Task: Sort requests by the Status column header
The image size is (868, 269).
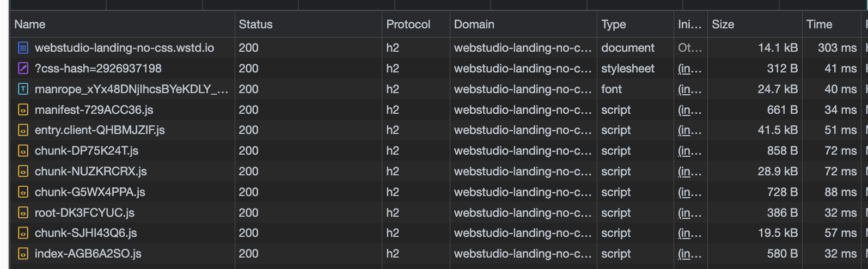Action: point(255,25)
